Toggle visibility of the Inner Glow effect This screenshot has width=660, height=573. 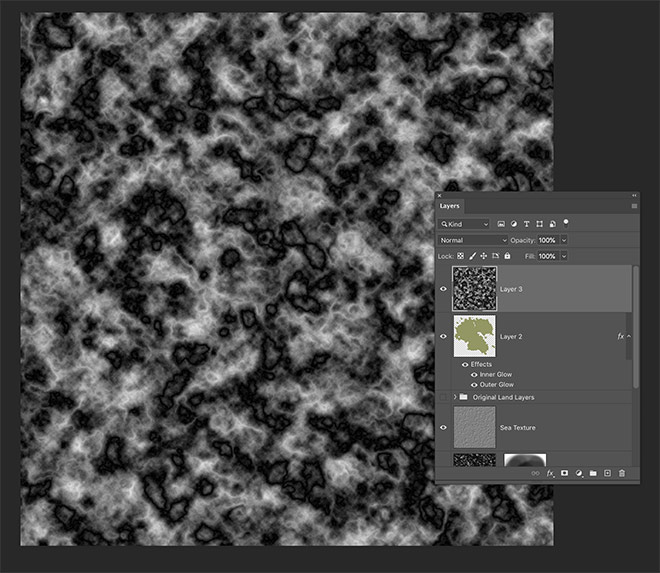click(x=473, y=374)
